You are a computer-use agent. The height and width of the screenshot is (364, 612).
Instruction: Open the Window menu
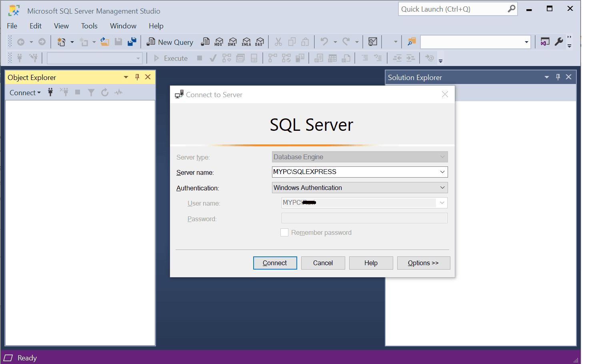click(x=123, y=26)
